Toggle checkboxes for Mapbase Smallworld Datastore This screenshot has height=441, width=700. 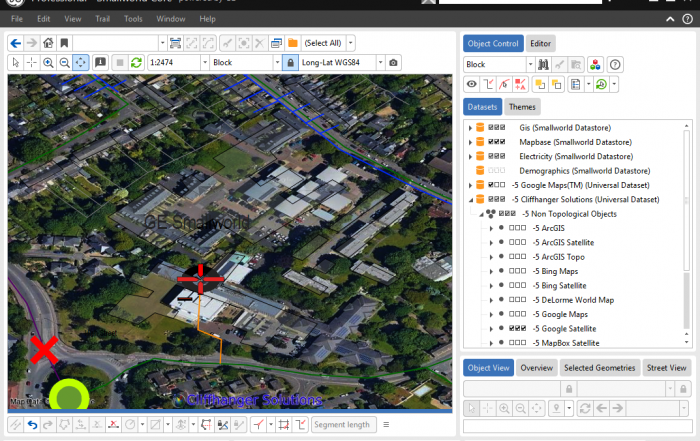click(496, 142)
